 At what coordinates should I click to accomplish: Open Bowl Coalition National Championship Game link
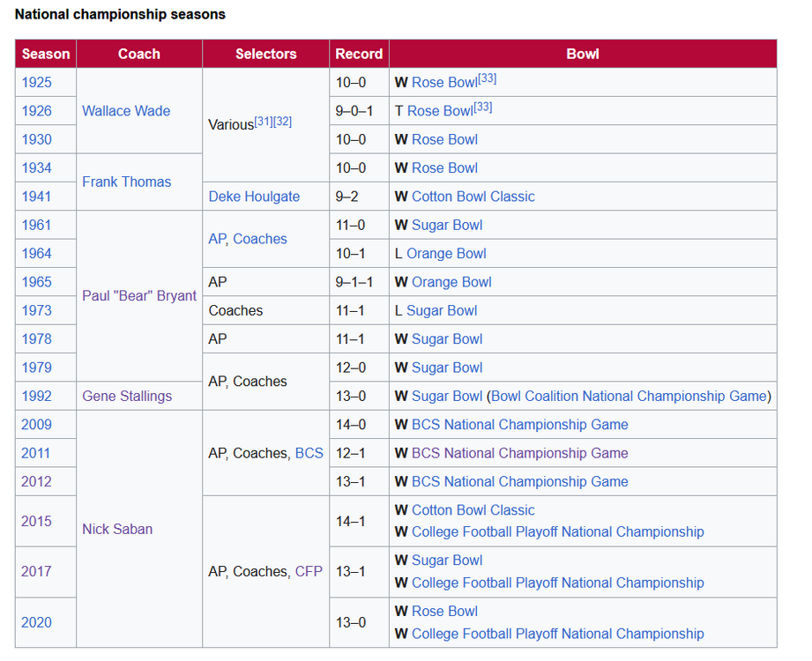tap(629, 397)
